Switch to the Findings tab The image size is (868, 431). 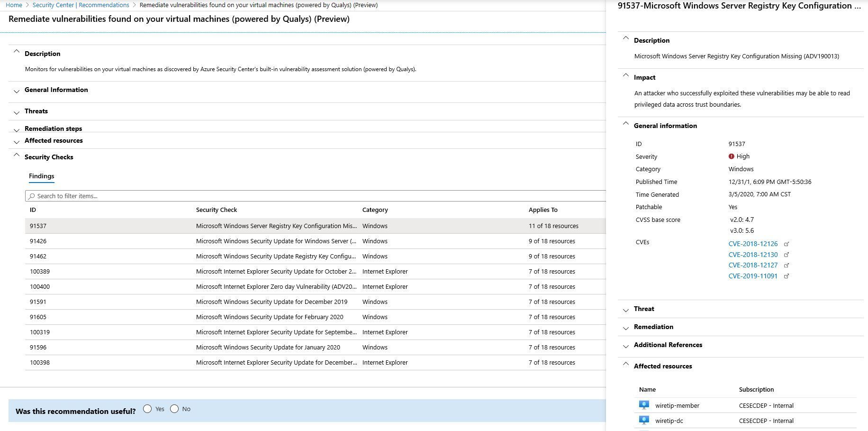(41, 176)
